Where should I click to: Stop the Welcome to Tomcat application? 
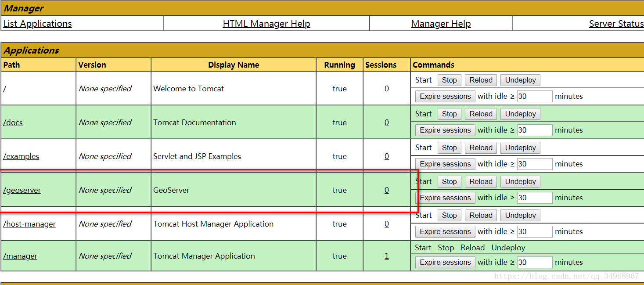450,80
